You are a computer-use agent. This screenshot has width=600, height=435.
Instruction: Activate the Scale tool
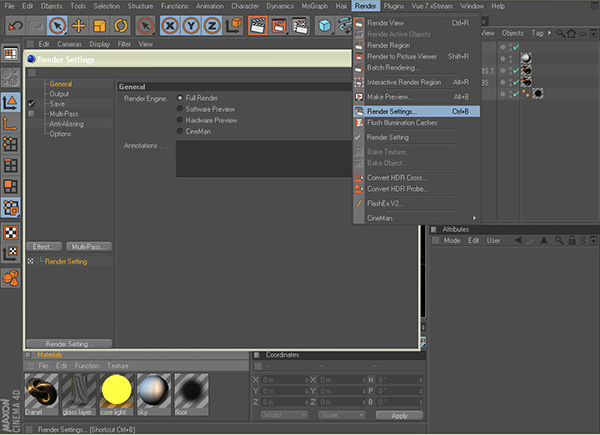99,26
